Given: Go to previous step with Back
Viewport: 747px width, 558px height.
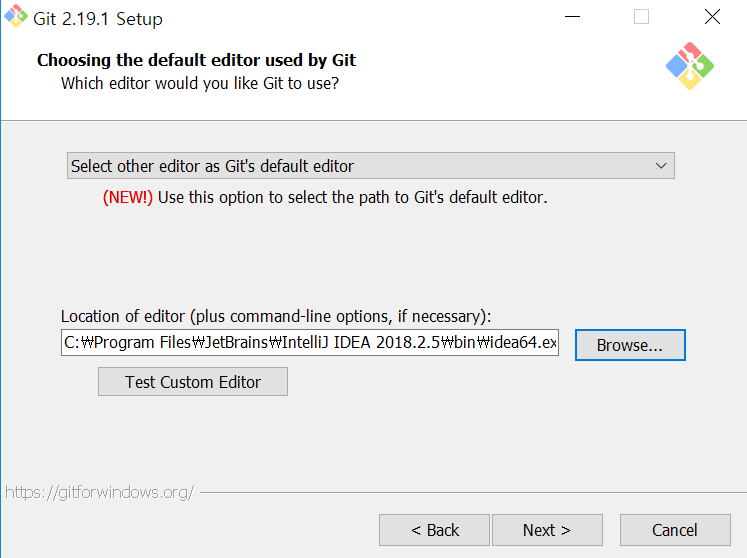Looking at the screenshot, I should tap(434, 530).
